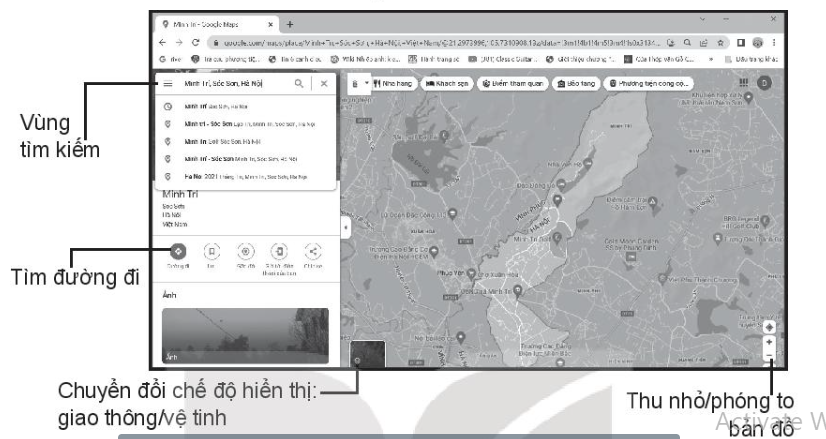This screenshot has height=439, width=826.
Task: Collapse the side panel using arrow
Action: click(344, 228)
